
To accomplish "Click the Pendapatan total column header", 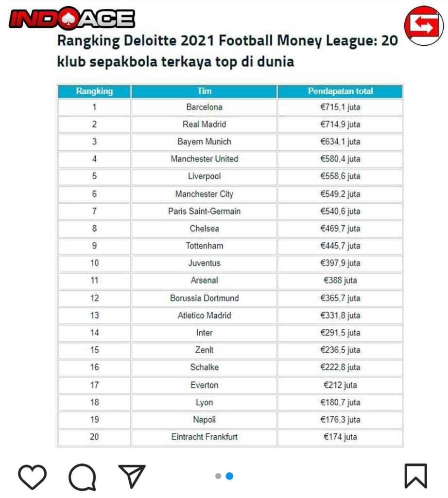I will point(340,91).
